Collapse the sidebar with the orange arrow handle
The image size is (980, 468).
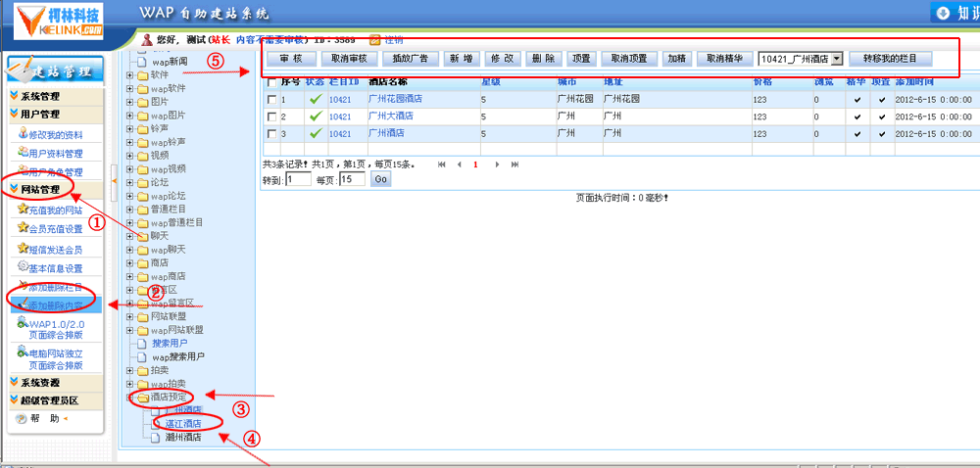(x=114, y=181)
